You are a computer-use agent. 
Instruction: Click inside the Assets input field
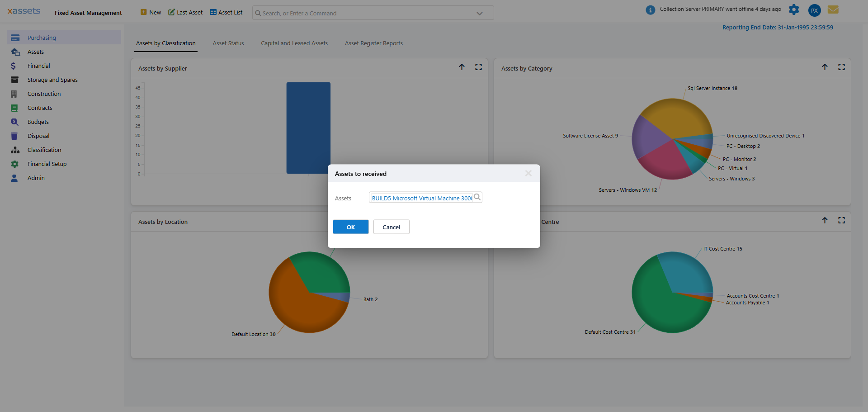click(x=420, y=198)
